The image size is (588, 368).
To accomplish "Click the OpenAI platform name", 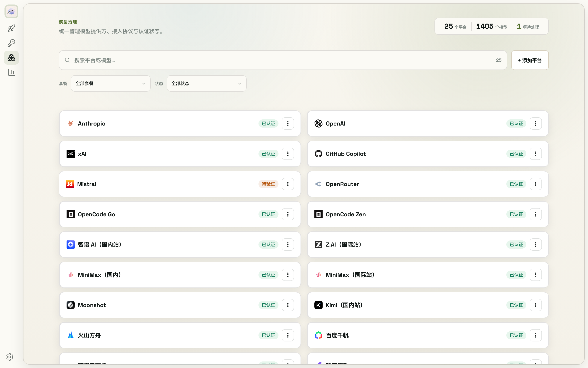I will coord(336,123).
